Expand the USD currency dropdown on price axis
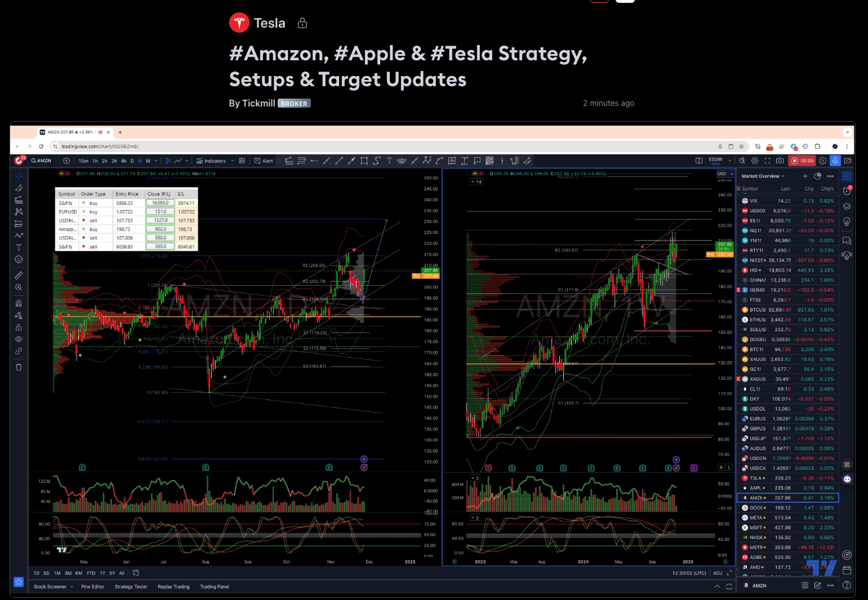The width and height of the screenshot is (868, 600). click(724, 174)
